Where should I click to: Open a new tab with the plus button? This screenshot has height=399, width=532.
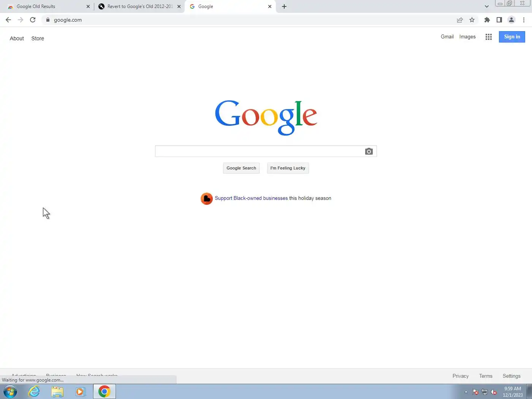tap(284, 6)
